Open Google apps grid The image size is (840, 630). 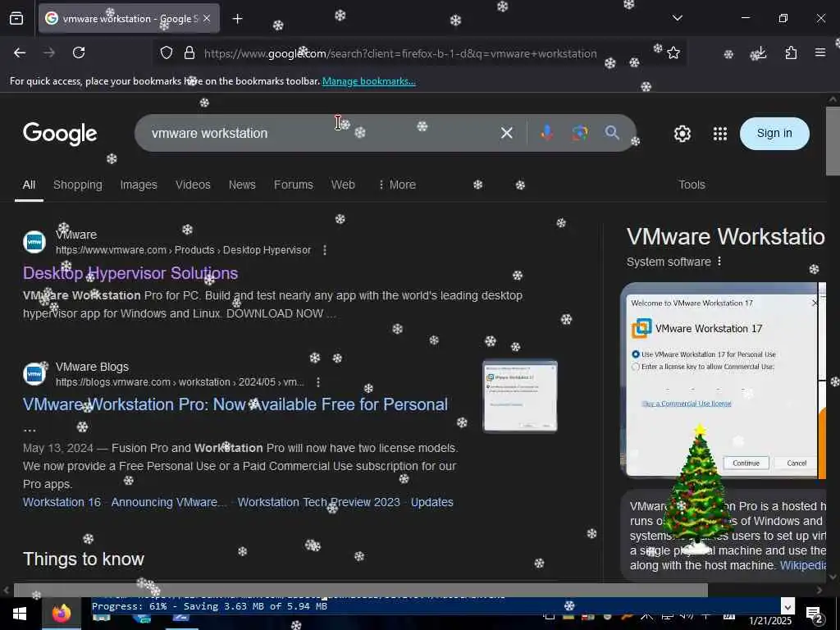[720, 134]
